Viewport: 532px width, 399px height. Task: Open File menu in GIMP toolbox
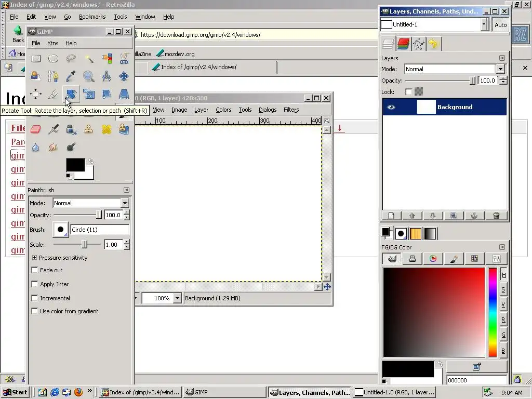pos(36,43)
